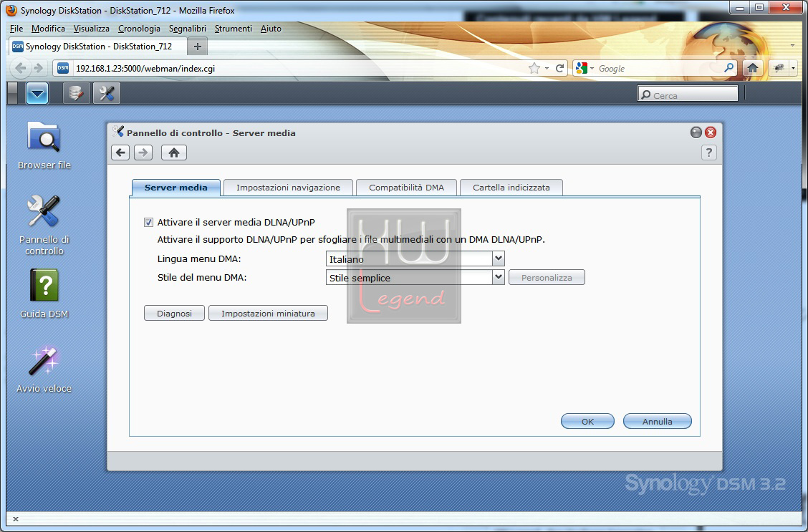808x532 pixels.
Task: Click Firefox back navigation arrow
Action: click(x=21, y=68)
